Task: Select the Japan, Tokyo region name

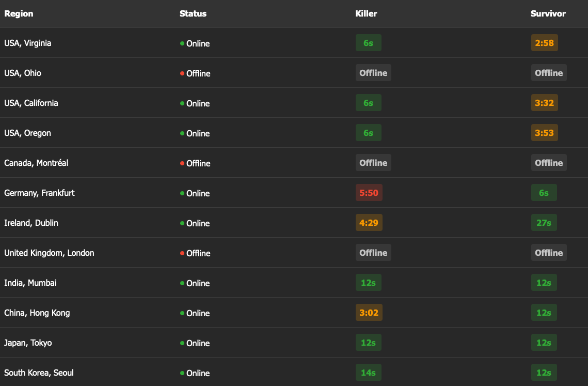Action: [x=28, y=343]
